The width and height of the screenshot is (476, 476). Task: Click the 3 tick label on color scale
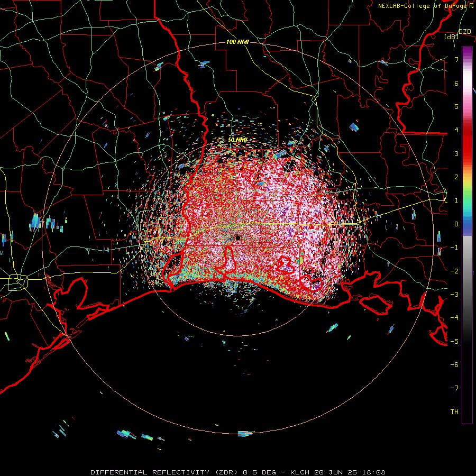(456, 153)
